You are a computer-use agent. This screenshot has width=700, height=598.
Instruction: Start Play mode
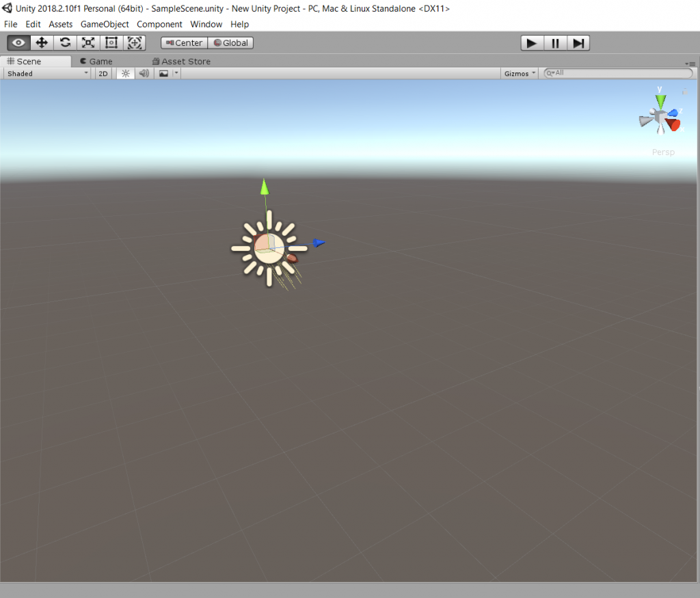click(532, 43)
